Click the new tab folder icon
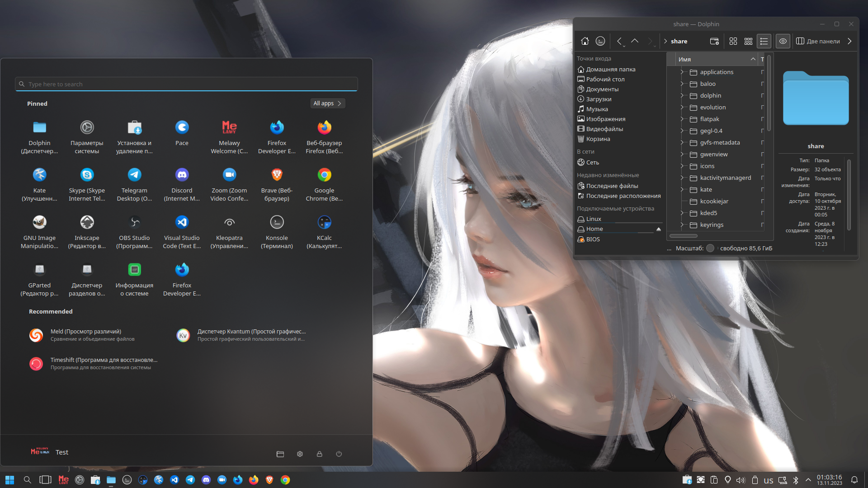Image resolution: width=868 pixels, height=488 pixels. (714, 41)
